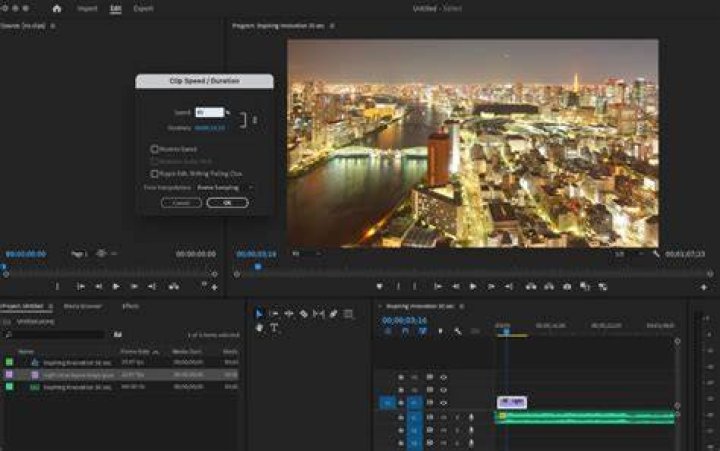Image resolution: width=720 pixels, height=451 pixels.
Task: Click the Program monitor playhead on the scrub bar
Action: pyautogui.click(x=258, y=266)
